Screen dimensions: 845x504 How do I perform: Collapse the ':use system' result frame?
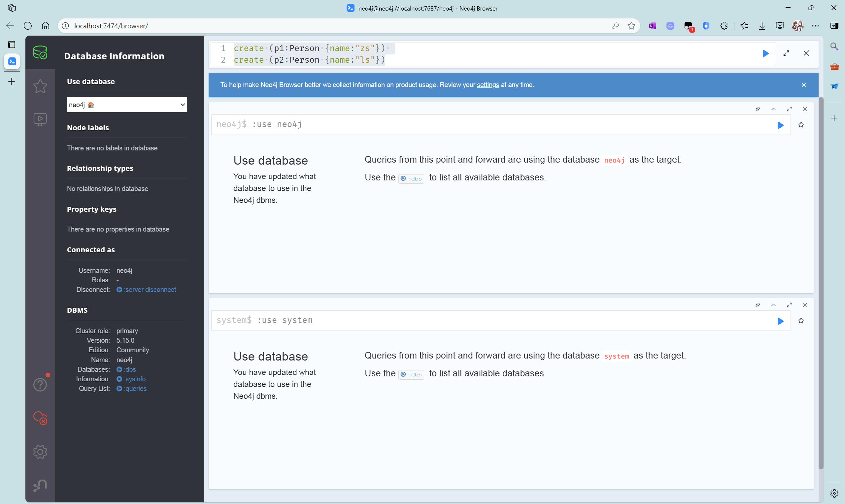coord(774,305)
